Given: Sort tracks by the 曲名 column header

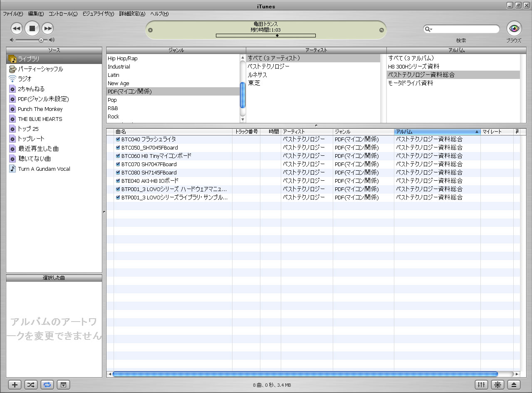Looking at the screenshot, I should click(x=173, y=132).
